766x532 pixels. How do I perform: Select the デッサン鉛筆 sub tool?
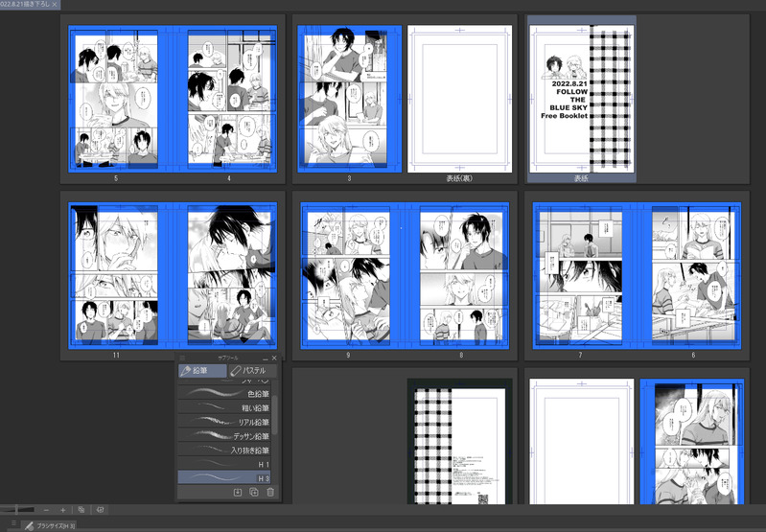(224, 436)
